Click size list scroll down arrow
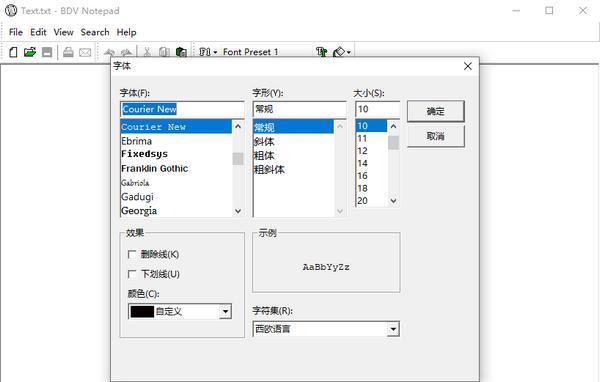 (x=393, y=201)
